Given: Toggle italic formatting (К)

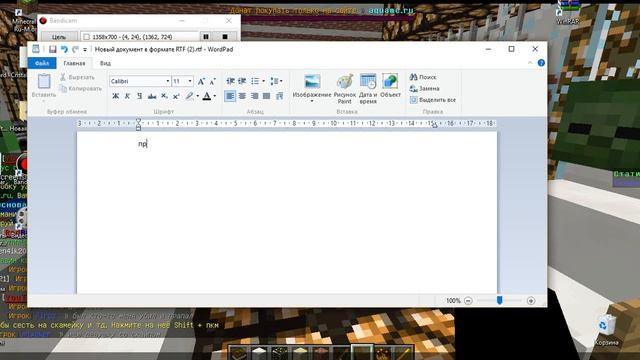Looking at the screenshot, I should click(127, 96).
